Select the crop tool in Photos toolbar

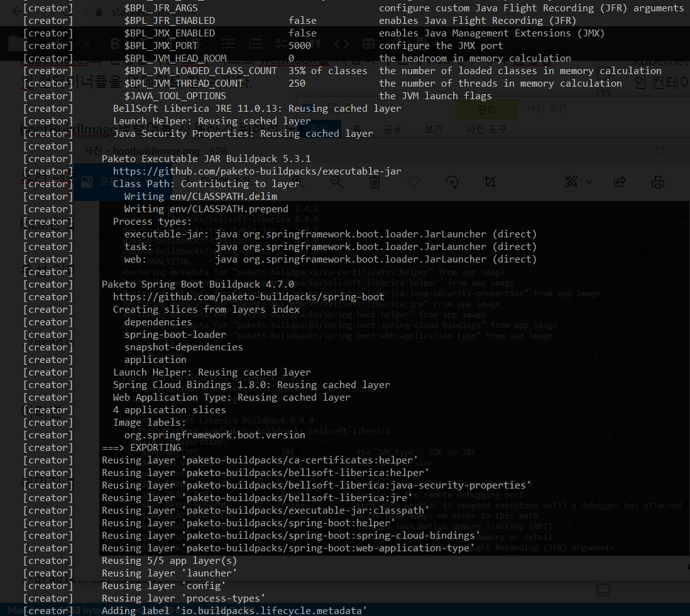[490, 181]
